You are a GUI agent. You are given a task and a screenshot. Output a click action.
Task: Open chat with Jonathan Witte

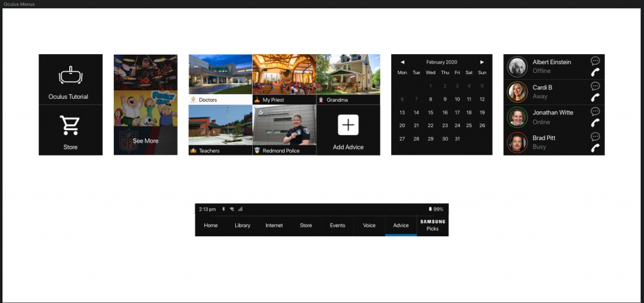595,111
